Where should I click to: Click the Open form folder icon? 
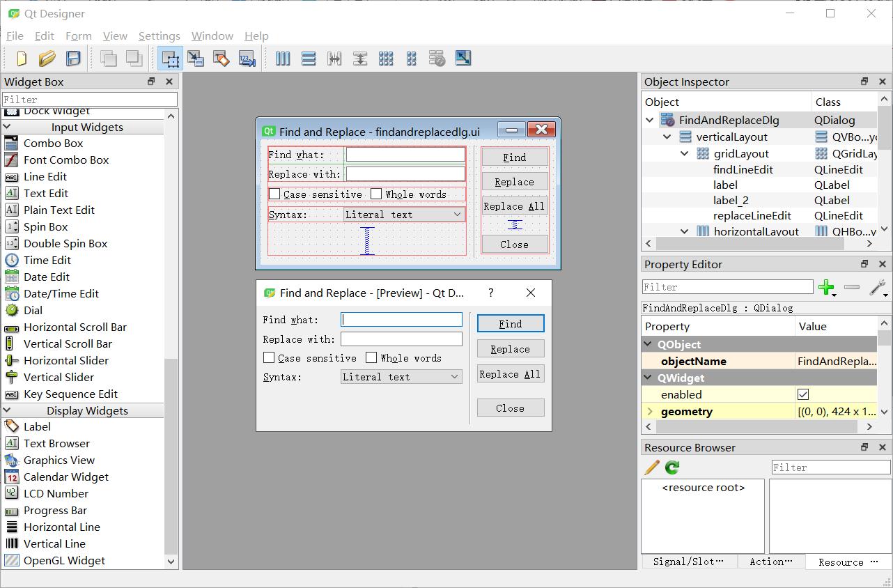point(47,59)
